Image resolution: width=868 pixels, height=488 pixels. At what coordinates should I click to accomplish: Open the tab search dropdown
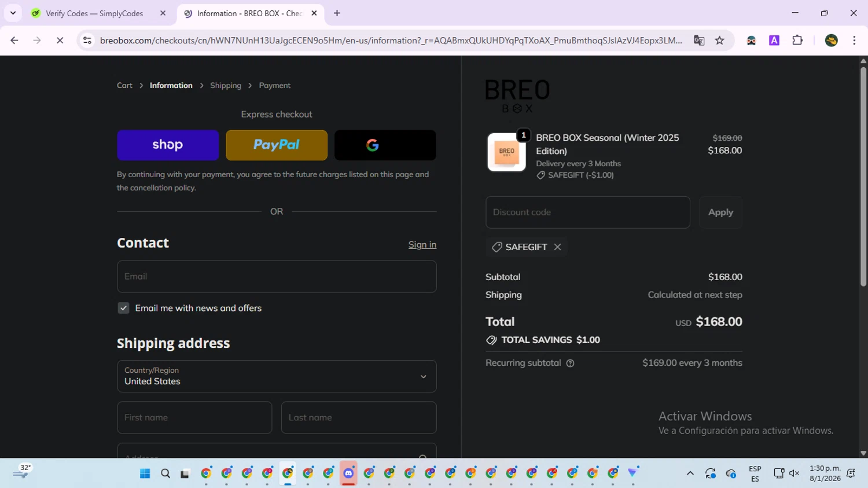pos(13,13)
